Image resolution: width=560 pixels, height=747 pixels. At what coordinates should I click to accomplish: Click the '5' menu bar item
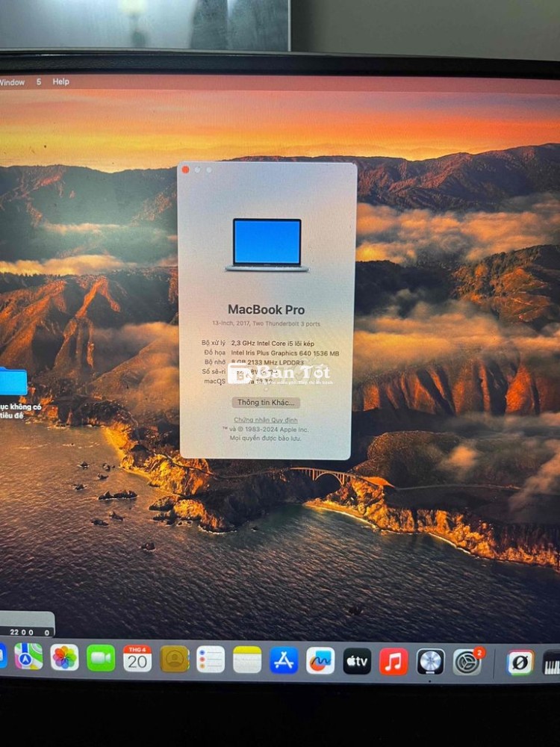pos(39,82)
